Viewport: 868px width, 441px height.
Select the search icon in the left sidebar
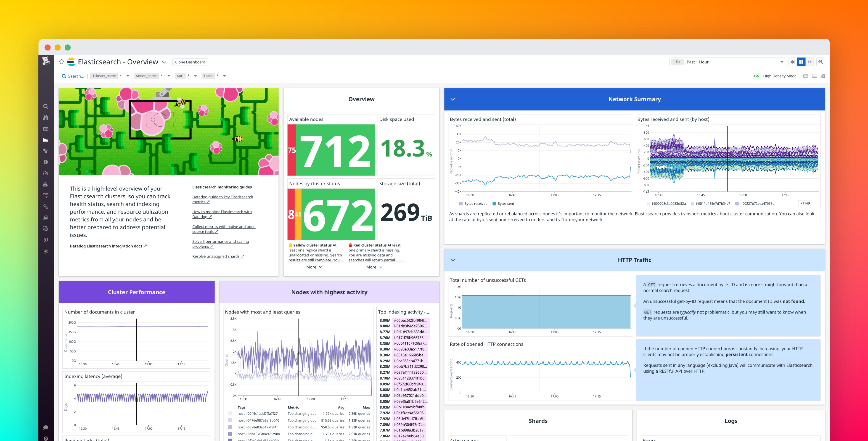pos(46,106)
